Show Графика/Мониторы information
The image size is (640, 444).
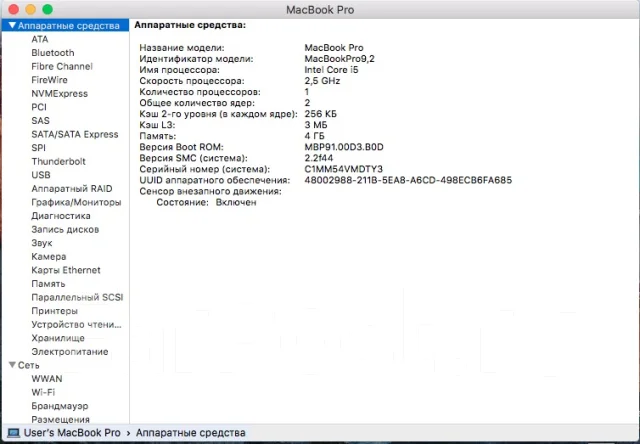click(76, 202)
